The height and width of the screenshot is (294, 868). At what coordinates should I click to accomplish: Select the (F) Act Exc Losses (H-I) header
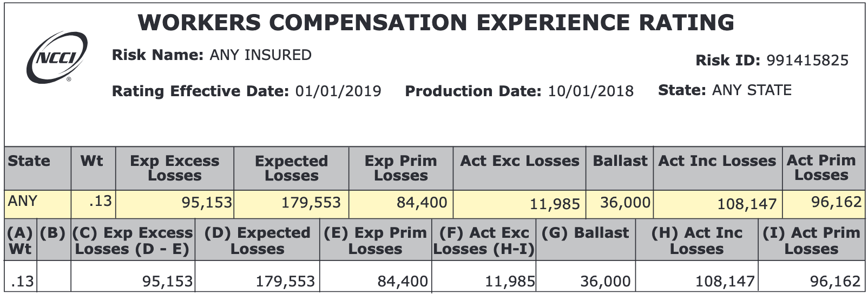(x=484, y=241)
